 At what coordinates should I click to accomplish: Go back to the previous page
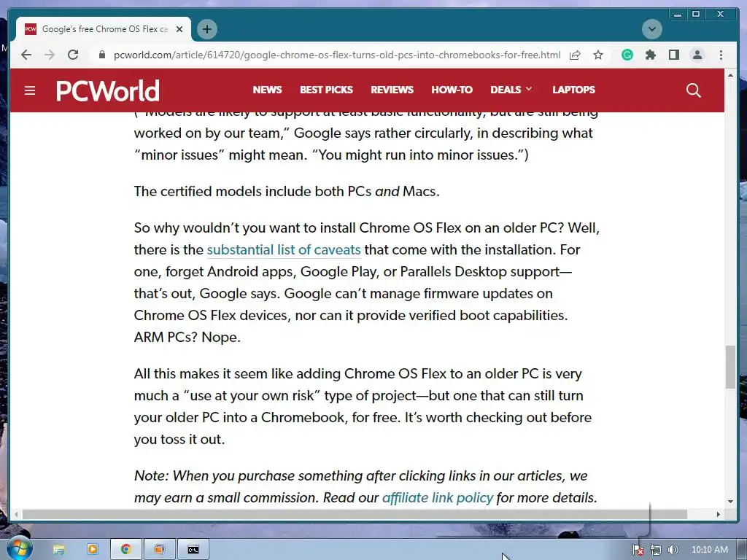pos(26,55)
